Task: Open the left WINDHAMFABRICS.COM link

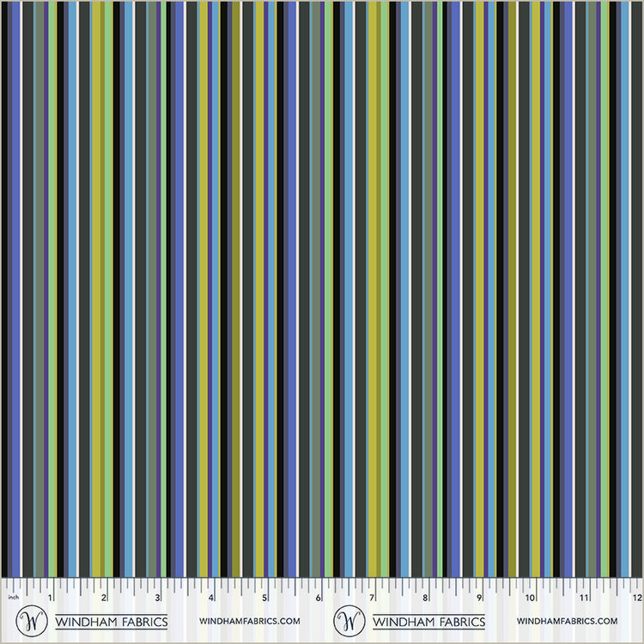Action: tap(249, 620)
